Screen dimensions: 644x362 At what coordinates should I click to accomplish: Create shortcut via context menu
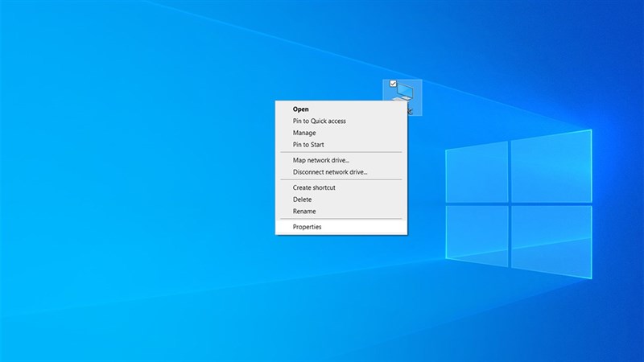tap(314, 187)
